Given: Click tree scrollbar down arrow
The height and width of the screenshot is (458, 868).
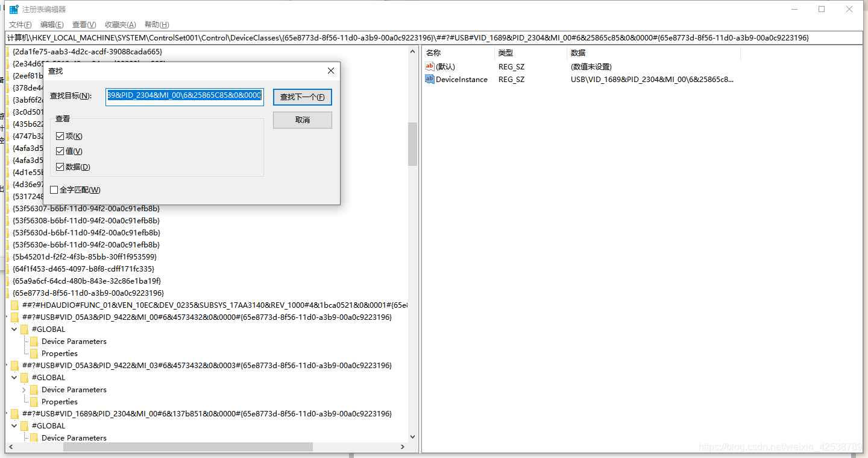Looking at the screenshot, I should click(412, 437).
